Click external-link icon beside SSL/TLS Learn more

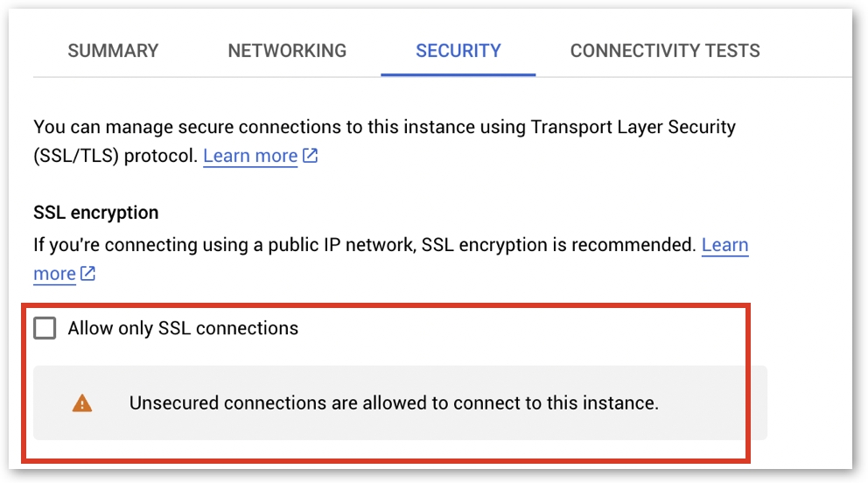click(x=310, y=156)
